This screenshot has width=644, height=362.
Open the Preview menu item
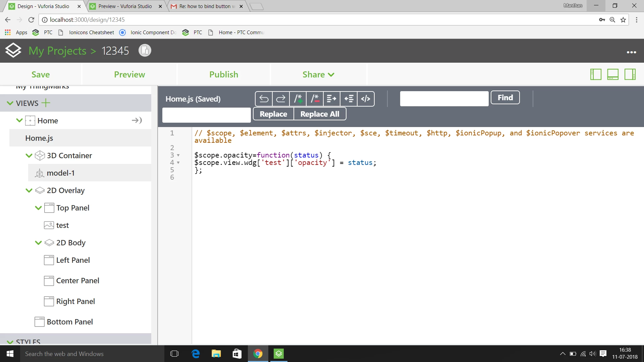129,74
